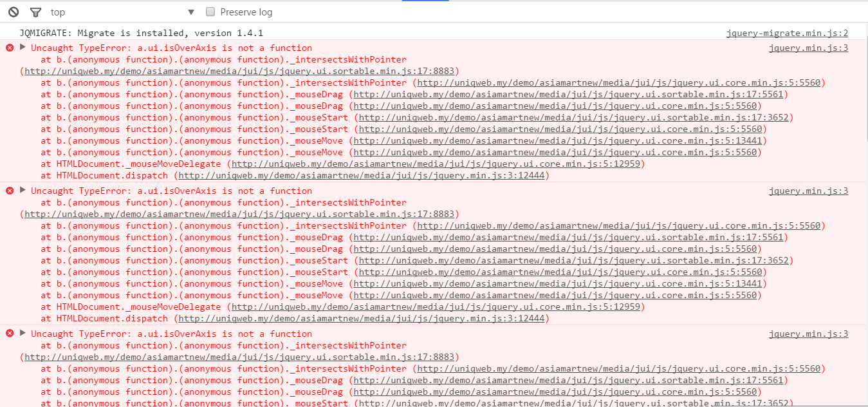This screenshot has width=868, height=407.
Task: Follow first error's core.min.js:5:13441 _mouseMove link
Action: tap(558, 140)
